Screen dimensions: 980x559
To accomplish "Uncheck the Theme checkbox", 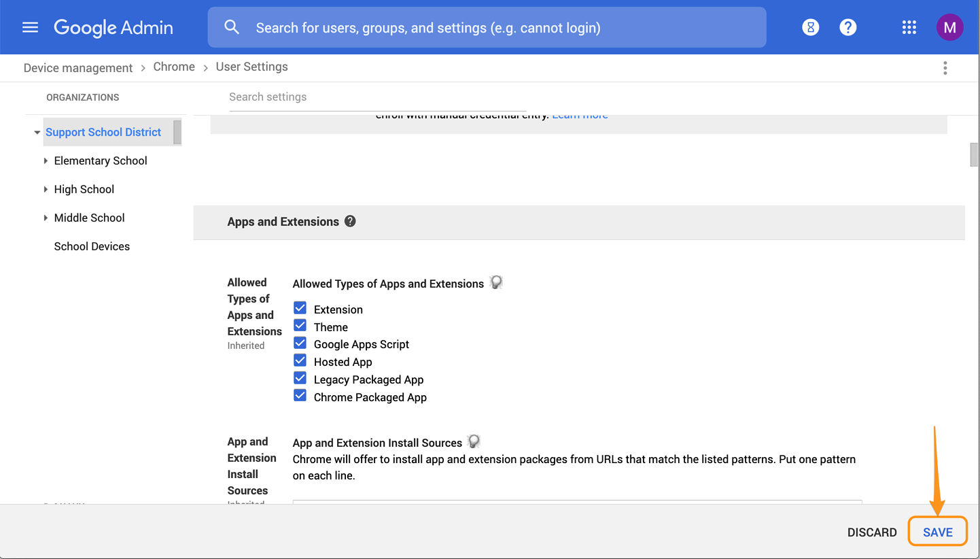I will (300, 326).
